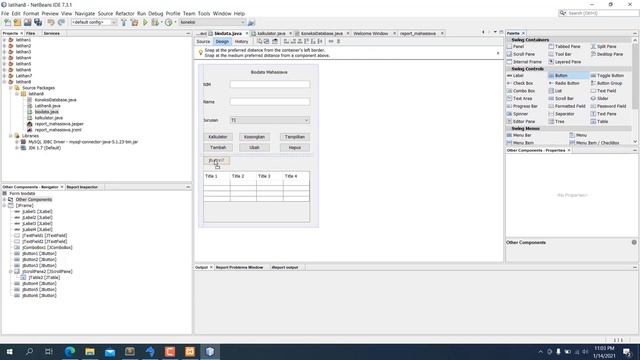Open the Jurusan combo box in form

[x=269, y=120]
